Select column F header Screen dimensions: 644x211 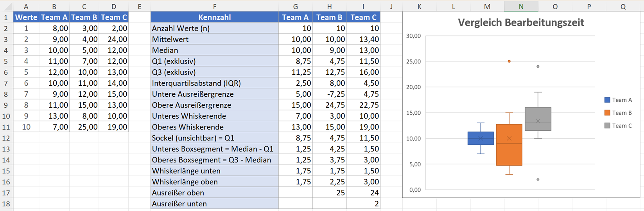pos(214,6)
